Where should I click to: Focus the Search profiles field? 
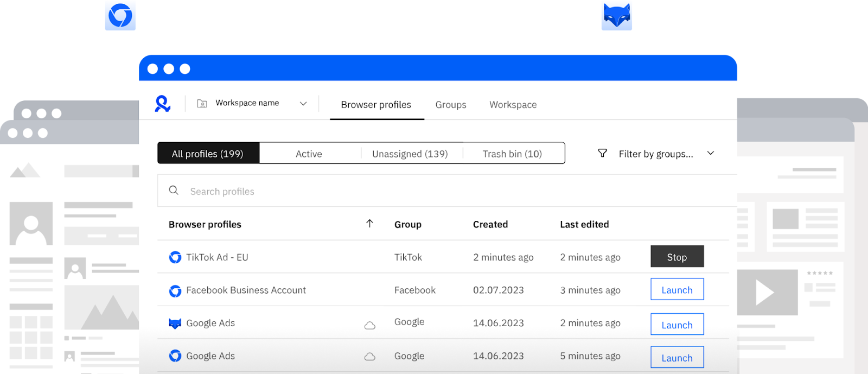[x=447, y=191]
